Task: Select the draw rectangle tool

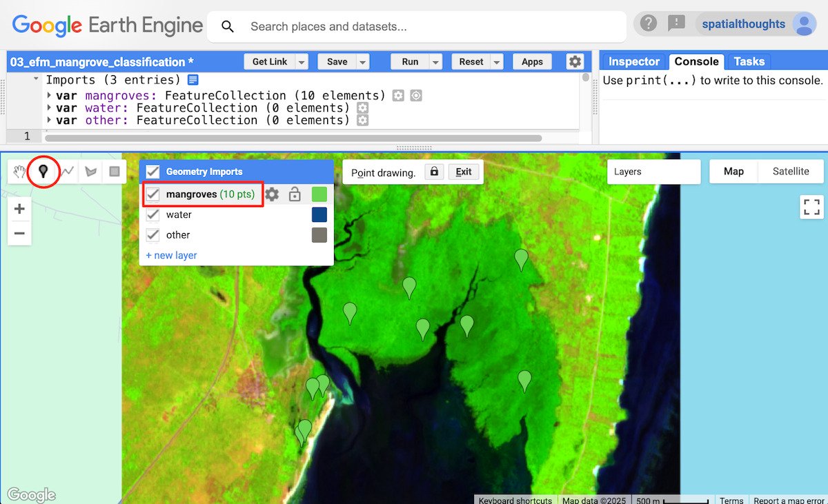Action: tap(115, 171)
